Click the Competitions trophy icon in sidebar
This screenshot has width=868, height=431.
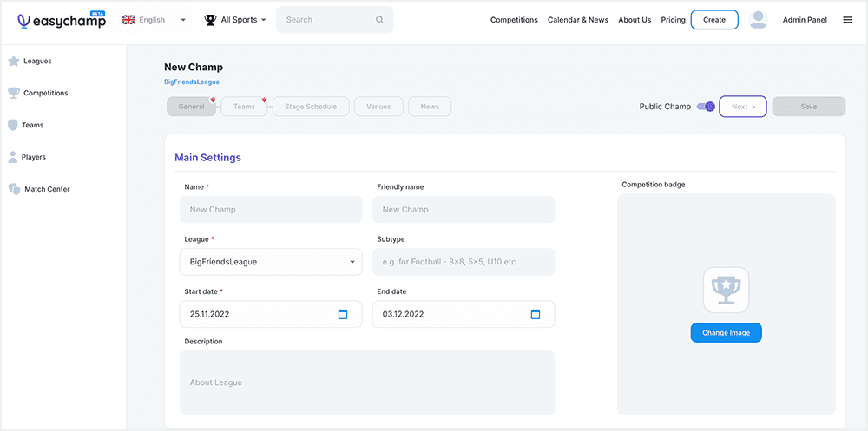pos(13,93)
